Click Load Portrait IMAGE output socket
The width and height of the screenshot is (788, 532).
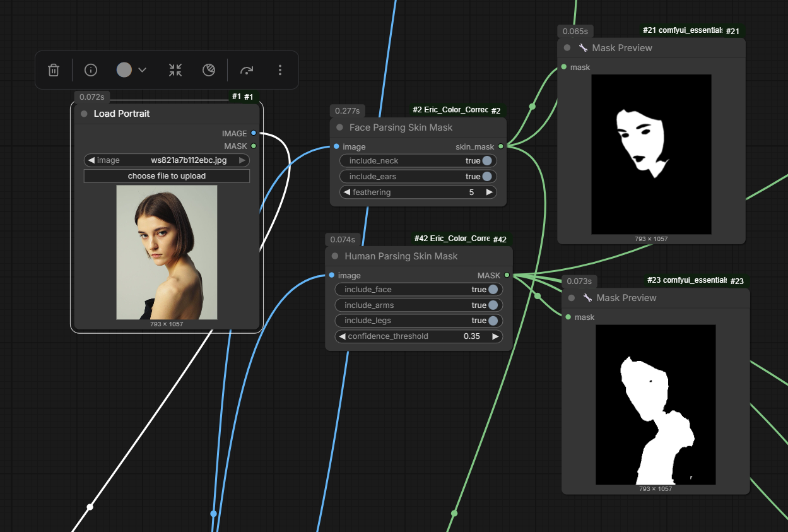coord(254,133)
